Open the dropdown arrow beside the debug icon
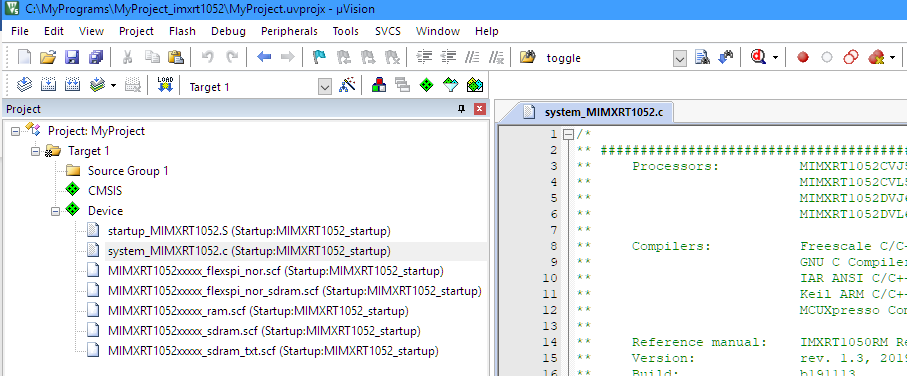Image resolution: width=907 pixels, height=376 pixels. (x=775, y=57)
